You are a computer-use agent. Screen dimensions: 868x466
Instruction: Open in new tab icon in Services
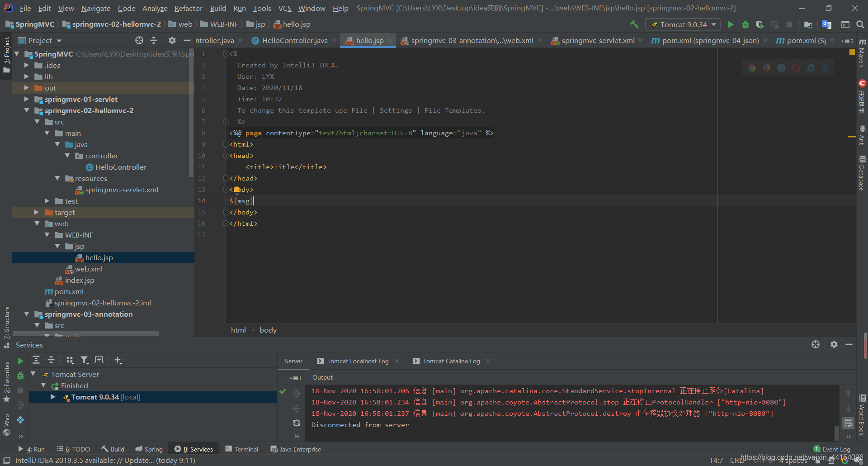[99, 360]
